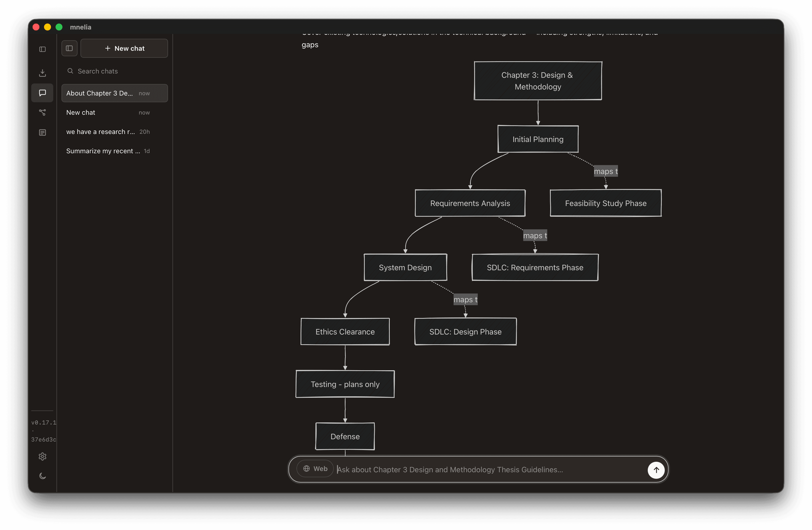Open 'we have a research r...' chat
Viewport: 812px width, 530px height.
pos(114,132)
